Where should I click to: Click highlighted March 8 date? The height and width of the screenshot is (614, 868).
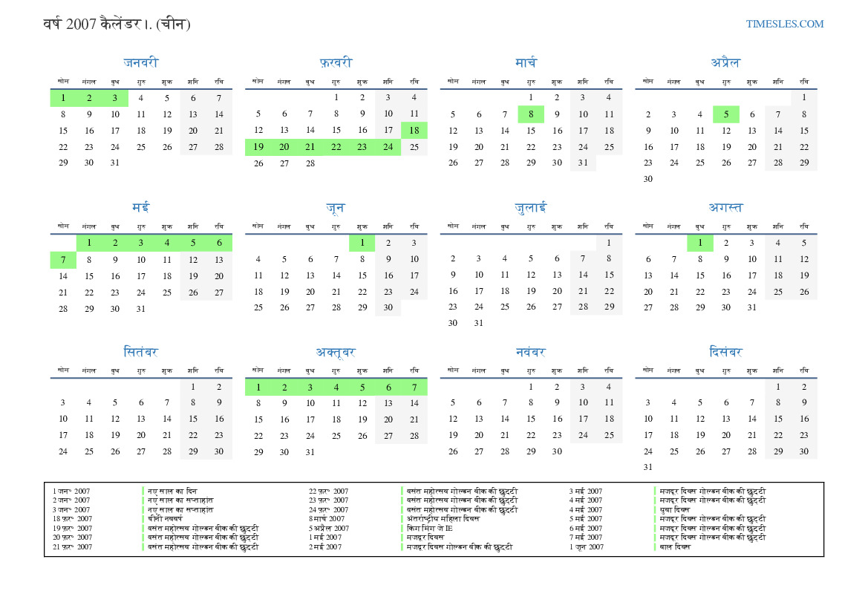coord(531,114)
